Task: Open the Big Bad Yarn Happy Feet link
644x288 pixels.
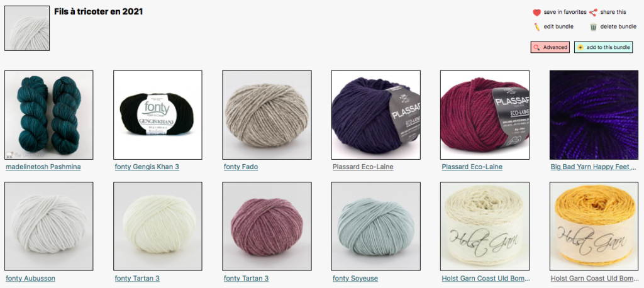Action: click(x=594, y=167)
